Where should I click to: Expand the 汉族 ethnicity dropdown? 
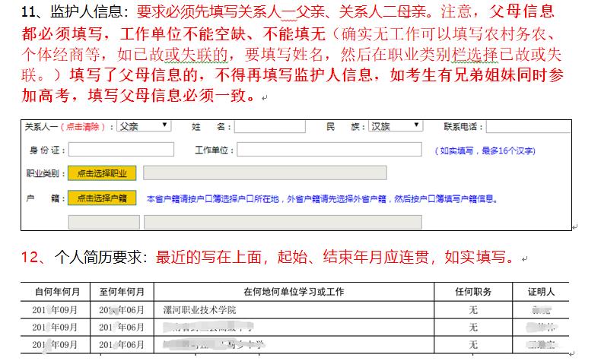(x=395, y=126)
